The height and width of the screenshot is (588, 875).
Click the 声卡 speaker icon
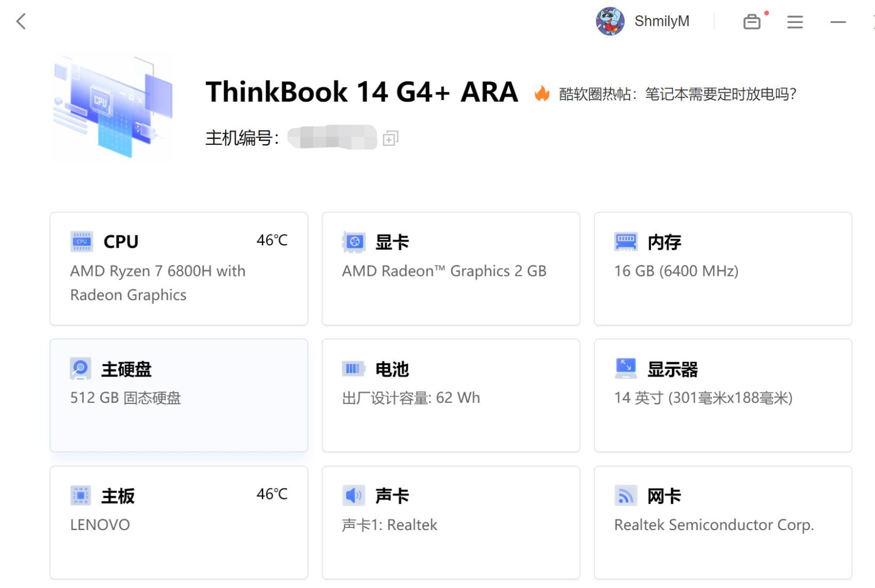pos(353,496)
